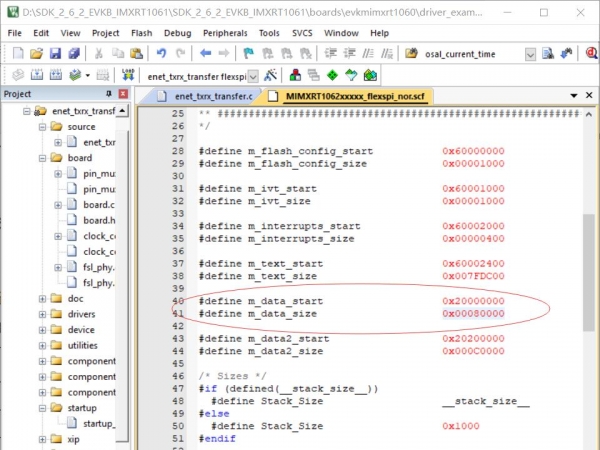Pin the Project panel with pushpin icon
This screenshot has width=600, height=450.
click(108, 94)
